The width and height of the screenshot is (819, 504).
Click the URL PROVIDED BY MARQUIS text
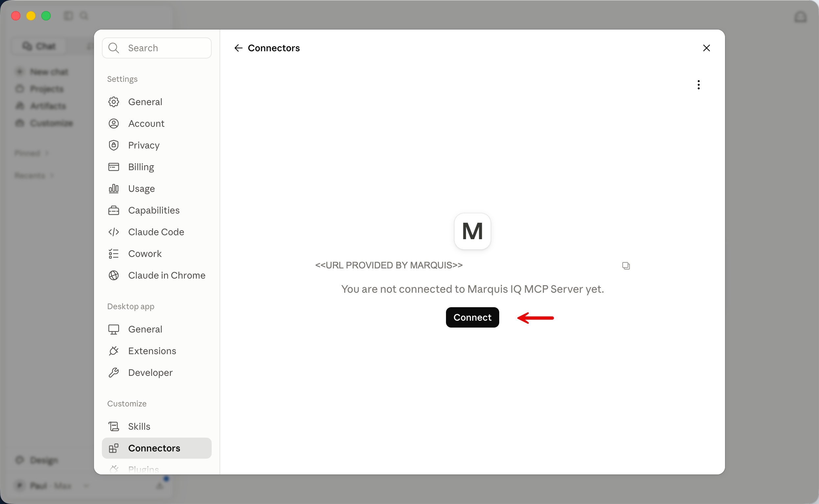(389, 265)
